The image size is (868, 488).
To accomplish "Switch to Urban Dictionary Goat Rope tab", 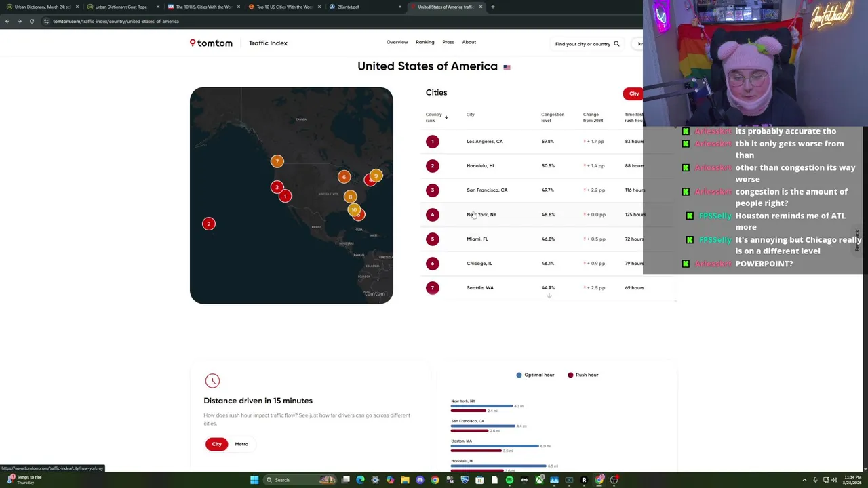I will click(x=122, y=7).
